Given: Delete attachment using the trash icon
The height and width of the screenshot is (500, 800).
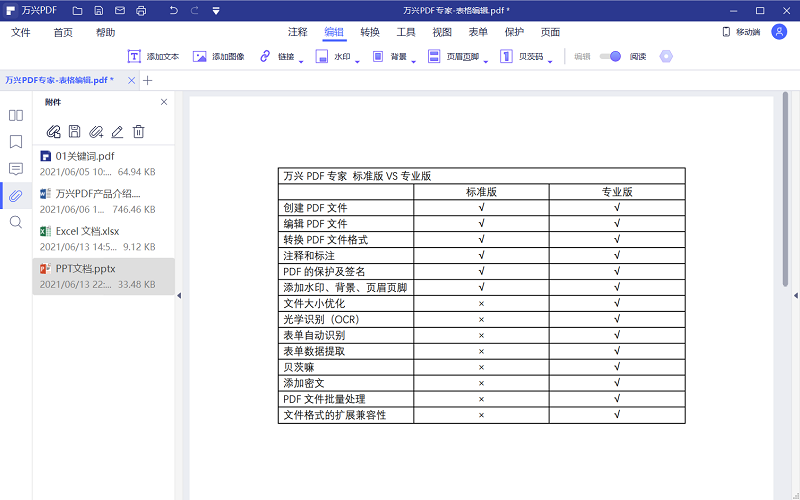Looking at the screenshot, I should click(x=139, y=131).
